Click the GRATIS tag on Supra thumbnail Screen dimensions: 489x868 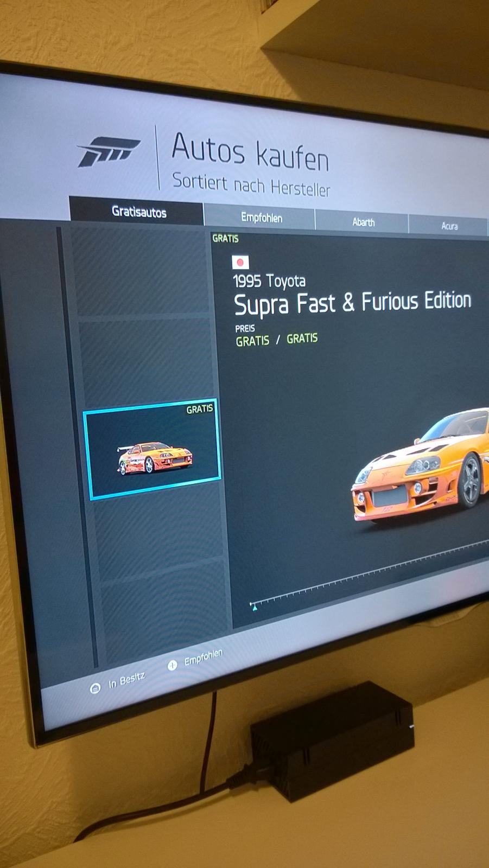(200, 409)
